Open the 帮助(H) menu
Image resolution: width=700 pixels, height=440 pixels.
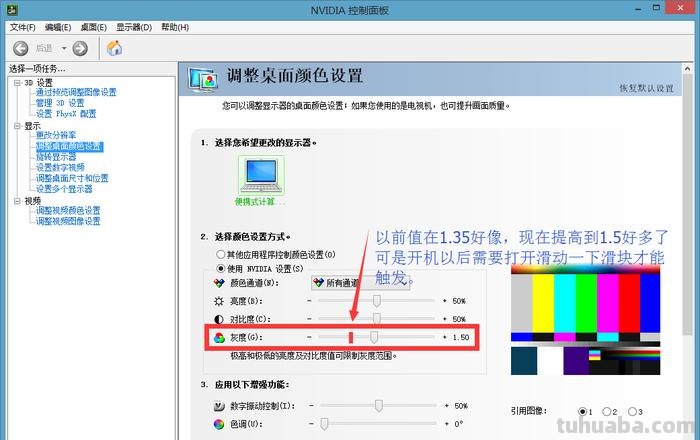[x=175, y=27]
